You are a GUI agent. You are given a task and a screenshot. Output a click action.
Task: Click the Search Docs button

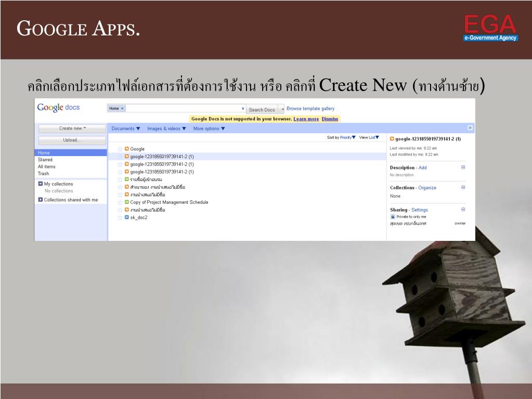click(x=262, y=109)
